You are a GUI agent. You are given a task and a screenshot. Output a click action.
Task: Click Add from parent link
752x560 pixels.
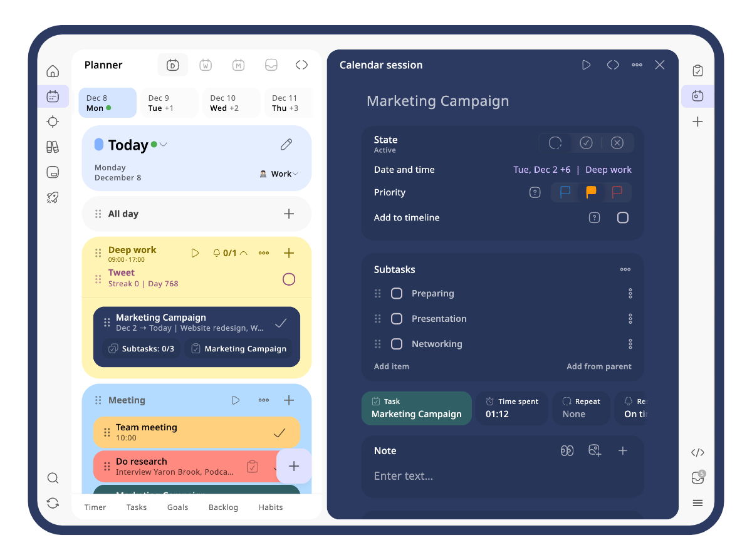click(598, 366)
